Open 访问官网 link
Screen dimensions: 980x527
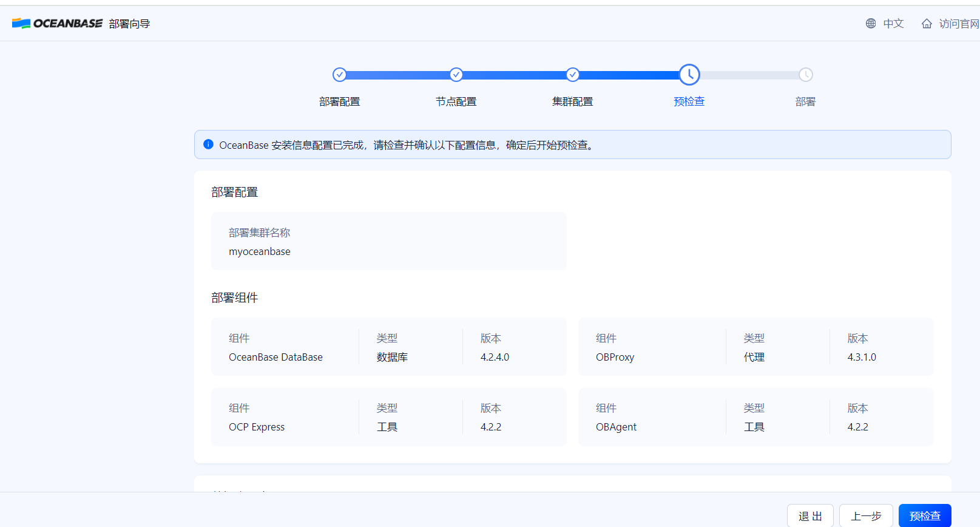point(959,24)
